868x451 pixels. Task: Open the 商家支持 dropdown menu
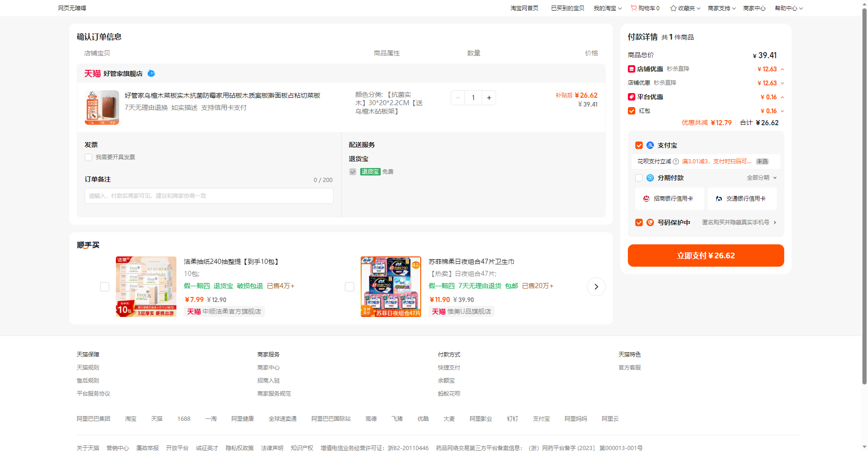722,8
